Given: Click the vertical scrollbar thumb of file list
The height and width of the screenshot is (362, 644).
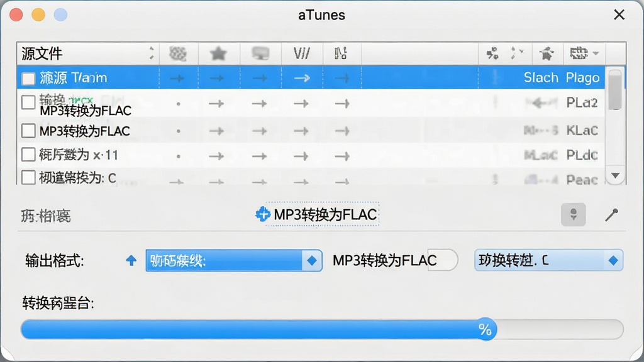Looking at the screenshot, I should 615,90.
